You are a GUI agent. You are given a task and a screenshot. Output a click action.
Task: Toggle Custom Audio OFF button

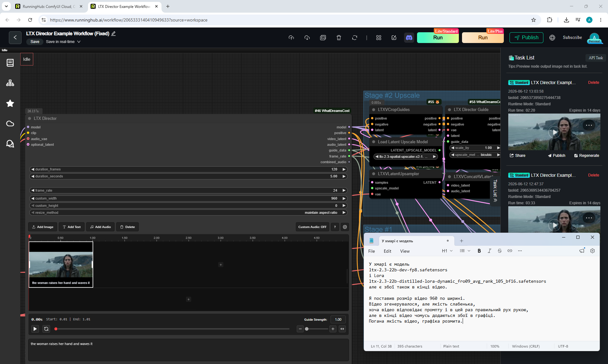pos(312,227)
